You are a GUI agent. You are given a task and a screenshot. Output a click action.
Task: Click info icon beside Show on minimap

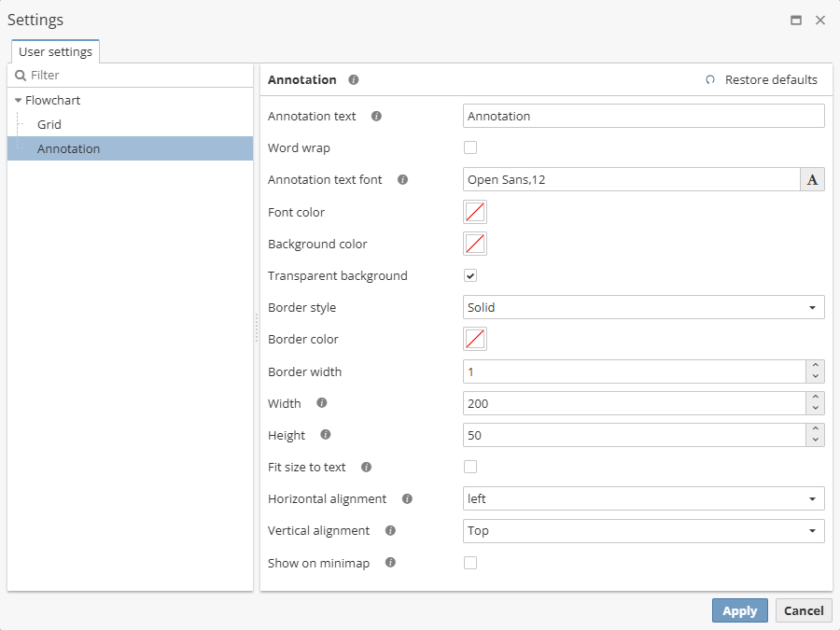click(x=390, y=563)
